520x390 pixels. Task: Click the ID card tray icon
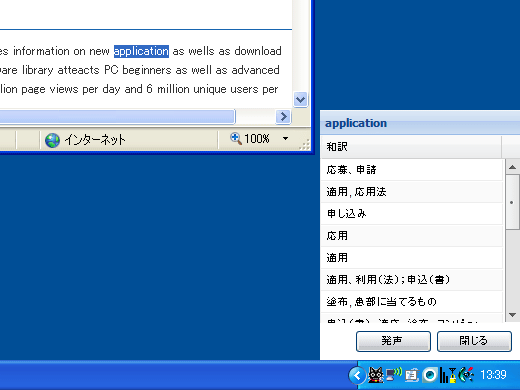click(x=412, y=376)
